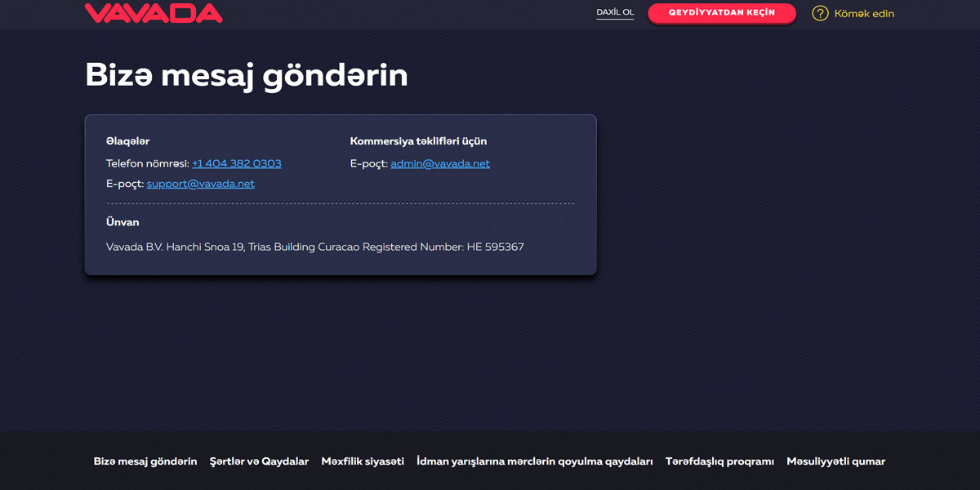The image size is (980, 490).
Task: Open the support@vavada.net email link
Action: pyautogui.click(x=200, y=183)
